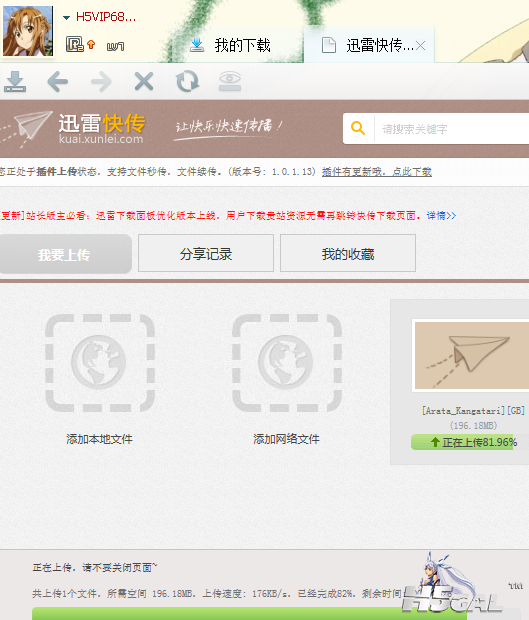
Task: Open the 我的收藏 tab
Action: pos(348,253)
